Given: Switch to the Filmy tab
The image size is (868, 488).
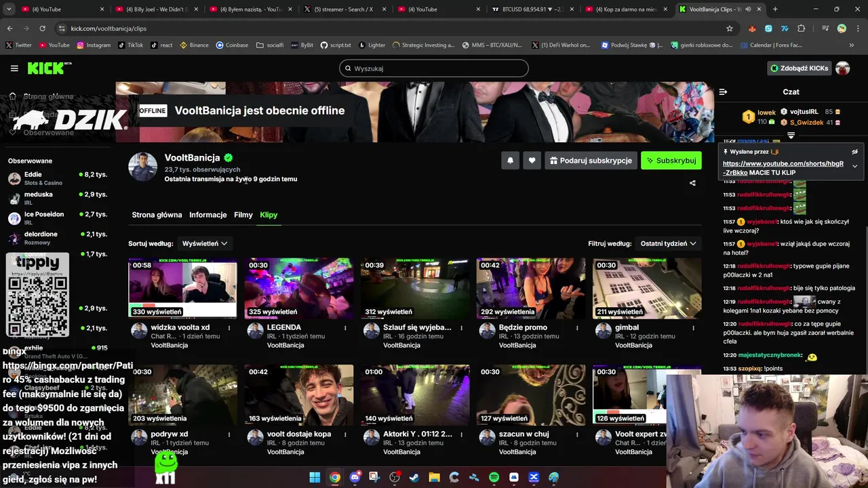Looking at the screenshot, I should (x=243, y=215).
